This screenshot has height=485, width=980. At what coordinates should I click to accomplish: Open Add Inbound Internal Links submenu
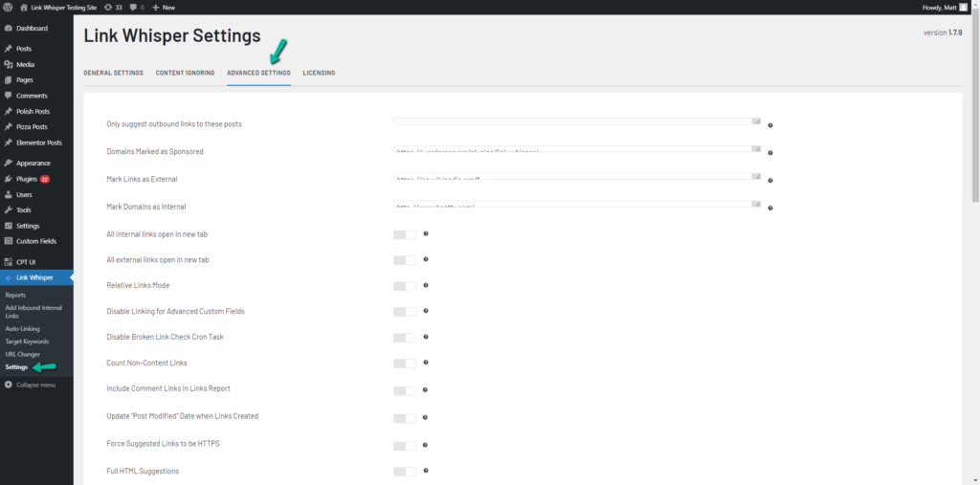(x=33, y=312)
